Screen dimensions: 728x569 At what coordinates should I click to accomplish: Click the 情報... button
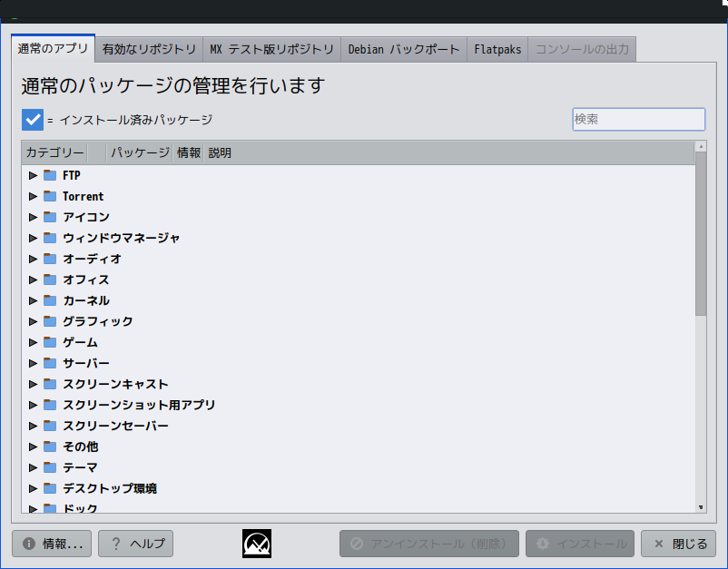pos(52,544)
